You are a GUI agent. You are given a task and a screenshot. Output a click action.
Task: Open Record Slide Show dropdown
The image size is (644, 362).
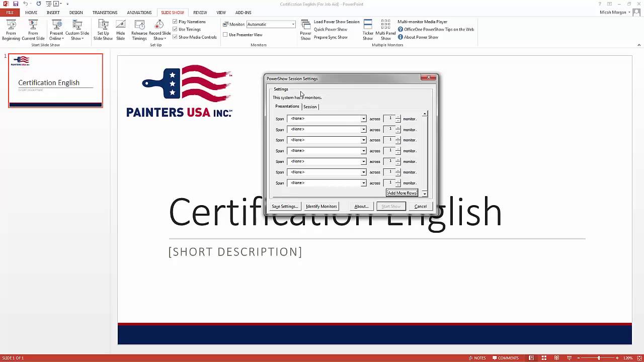pos(159,30)
